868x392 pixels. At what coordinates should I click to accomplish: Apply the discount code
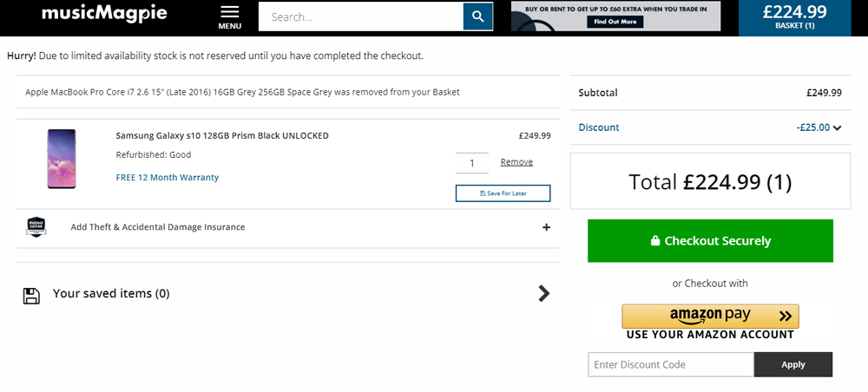pyautogui.click(x=792, y=364)
